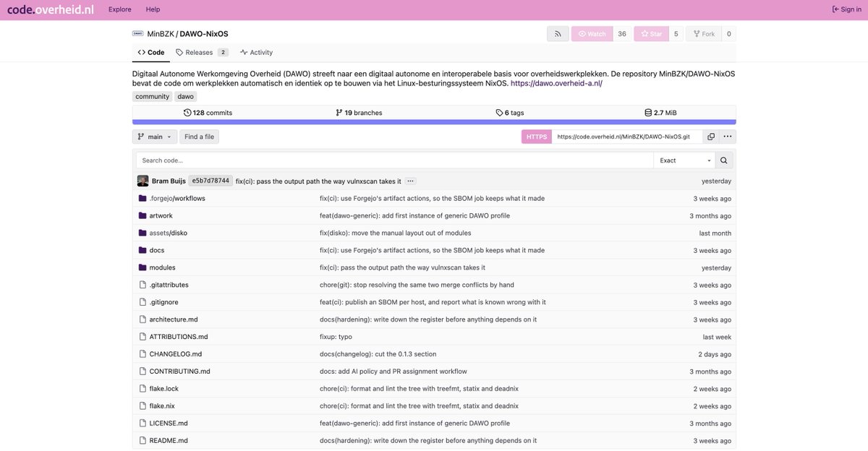Click the Find a file button
Image resolution: width=868 pixels, height=451 pixels.
tap(199, 137)
